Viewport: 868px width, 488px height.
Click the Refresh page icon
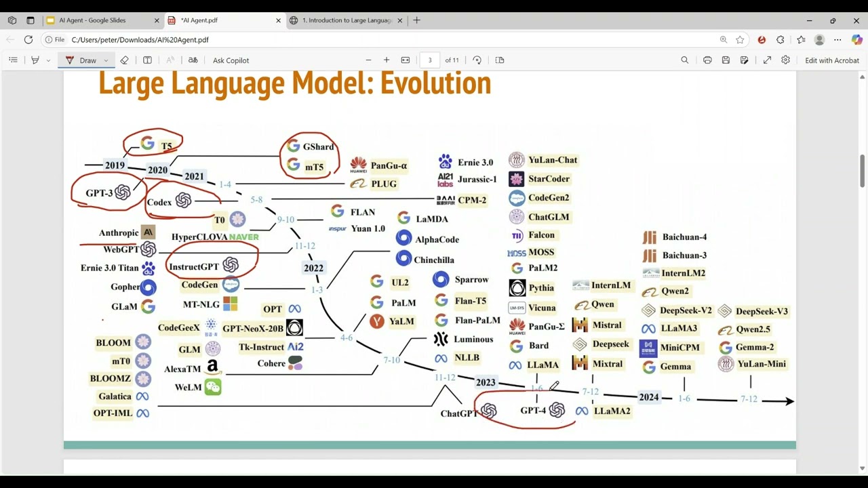(x=28, y=40)
